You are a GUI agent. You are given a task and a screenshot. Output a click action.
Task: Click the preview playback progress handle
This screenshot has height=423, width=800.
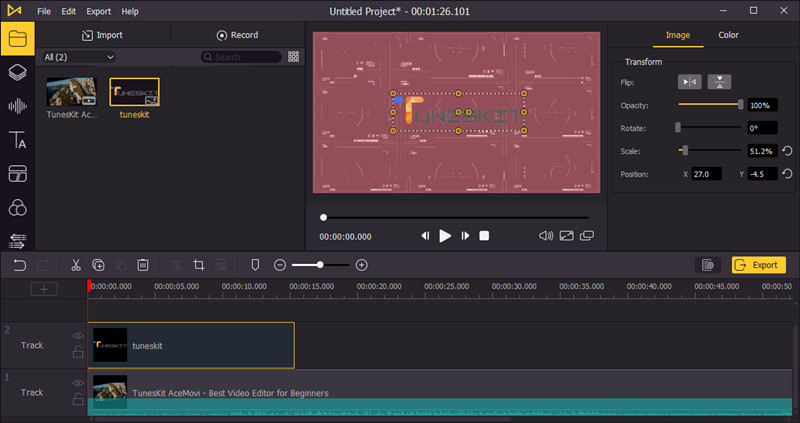[x=323, y=217]
